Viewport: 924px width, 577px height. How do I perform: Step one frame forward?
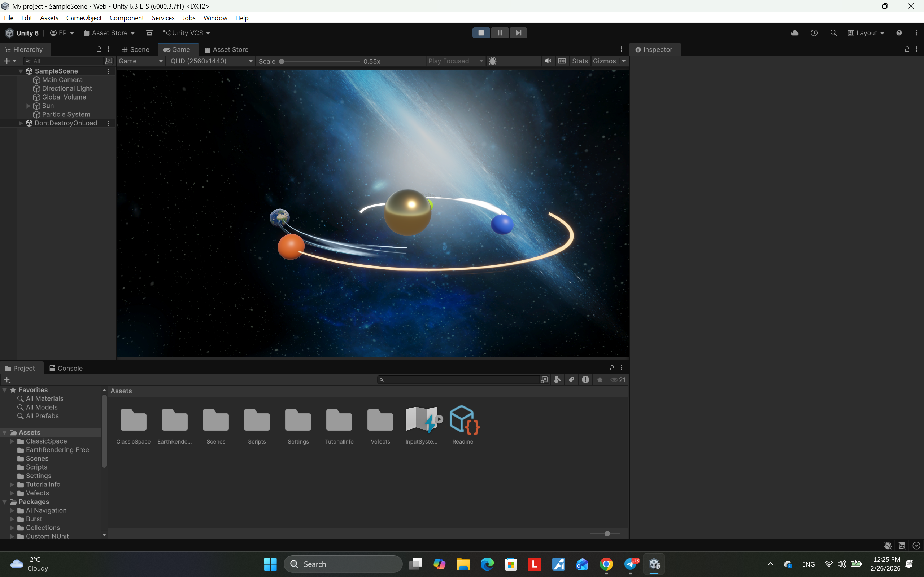click(x=518, y=32)
